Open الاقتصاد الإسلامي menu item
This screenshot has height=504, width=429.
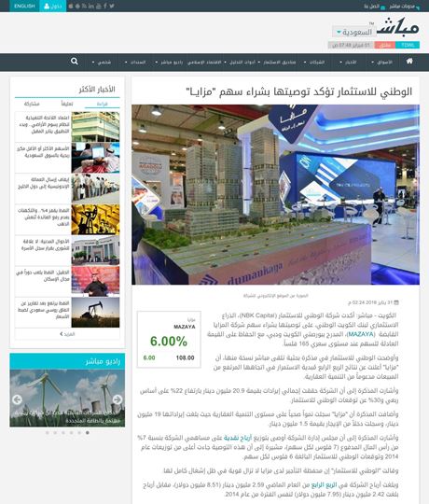204,62
